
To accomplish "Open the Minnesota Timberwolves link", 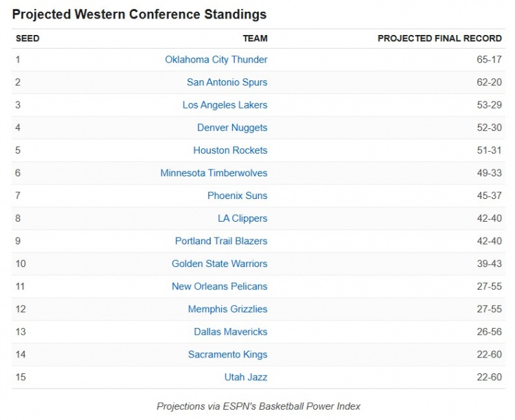I will click(x=214, y=173).
